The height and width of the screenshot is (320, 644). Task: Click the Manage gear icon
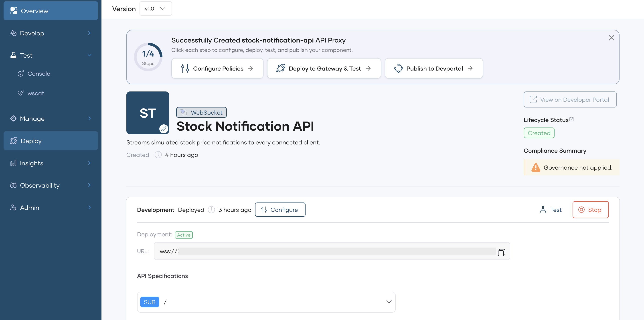13,119
